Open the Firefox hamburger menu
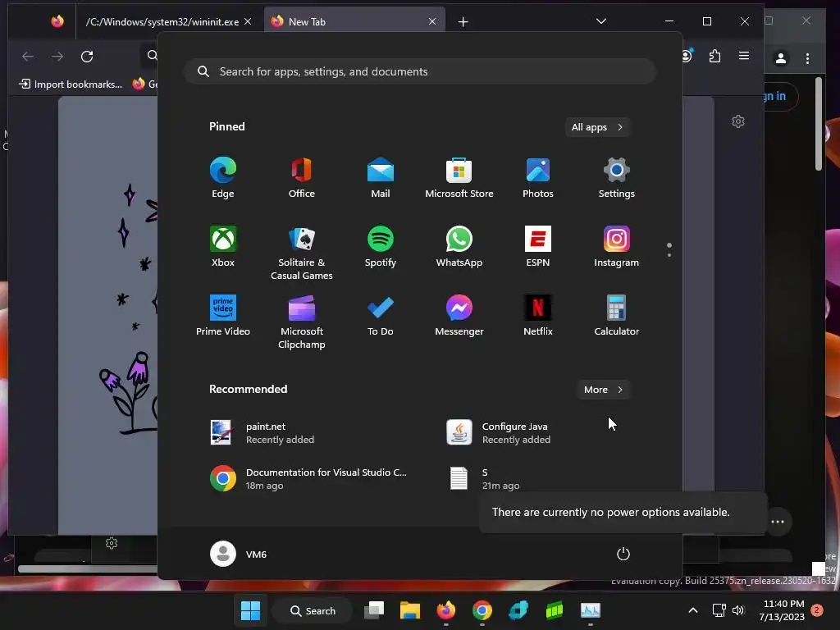The image size is (840, 630). tap(743, 56)
